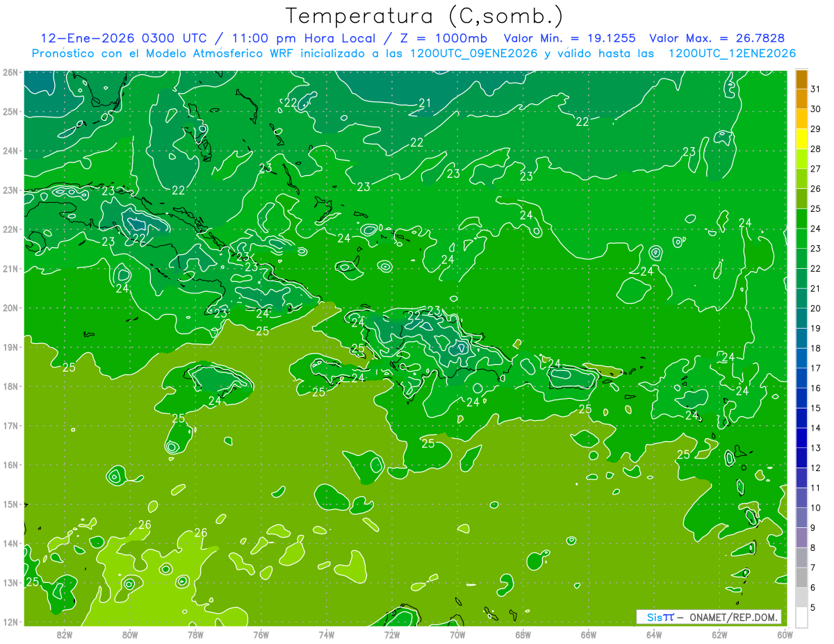
Task: Click the 78W longitude axis label
Action: pos(195,634)
